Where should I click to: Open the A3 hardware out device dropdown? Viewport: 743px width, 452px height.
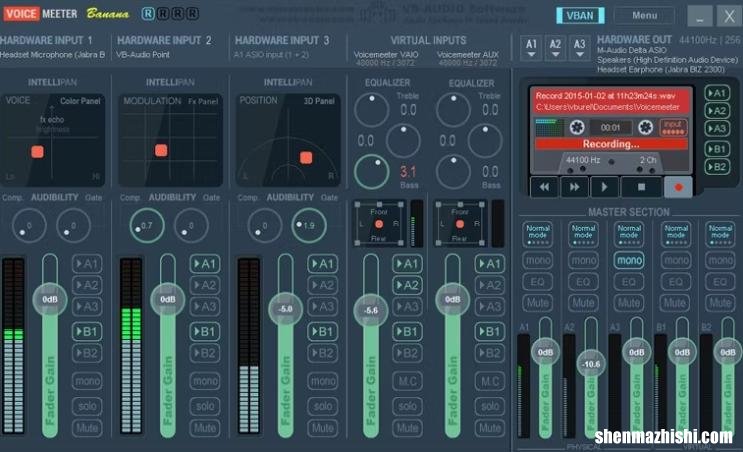coord(579,47)
